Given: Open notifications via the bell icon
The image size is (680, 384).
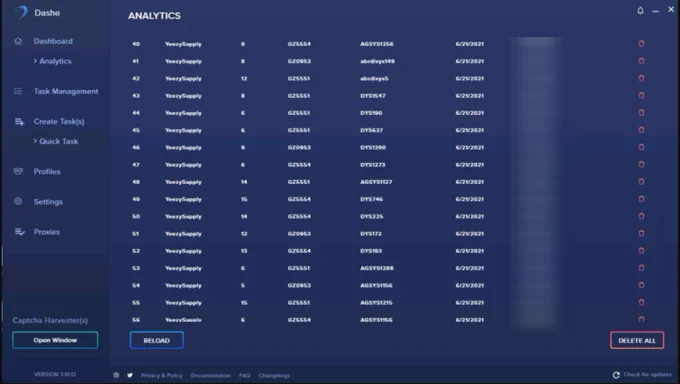Looking at the screenshot, I should (x=640, y=10).
